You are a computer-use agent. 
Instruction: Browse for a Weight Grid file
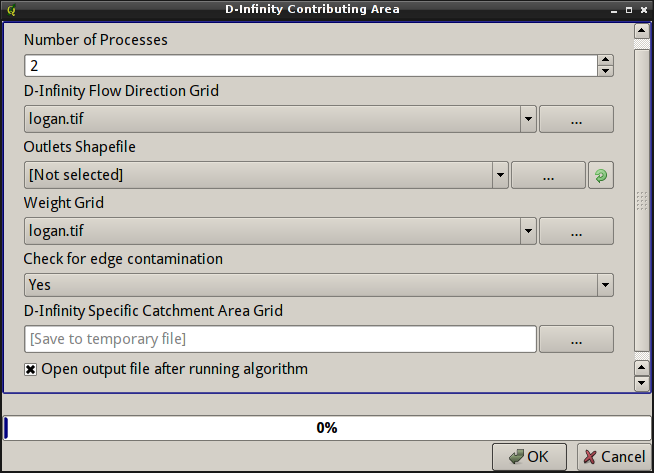click(x=576, y=231)
